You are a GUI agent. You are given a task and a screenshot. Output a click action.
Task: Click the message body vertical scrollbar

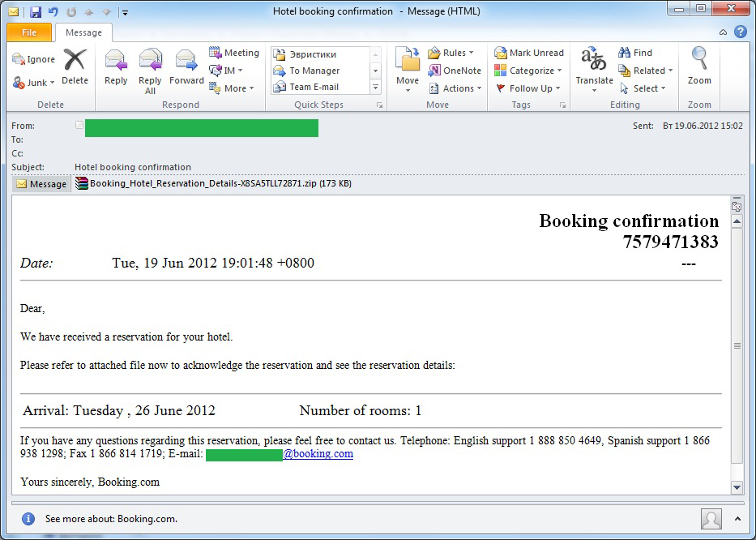[737, 346]
